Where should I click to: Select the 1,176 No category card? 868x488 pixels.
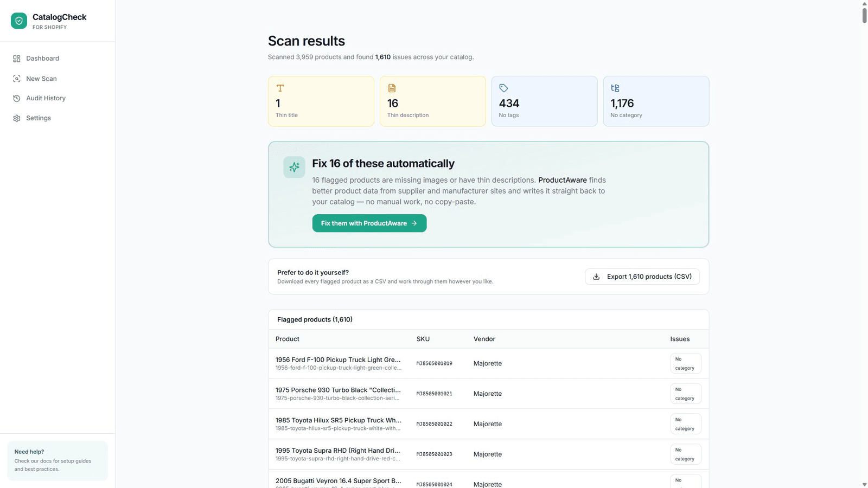click(x=656, y=101)
